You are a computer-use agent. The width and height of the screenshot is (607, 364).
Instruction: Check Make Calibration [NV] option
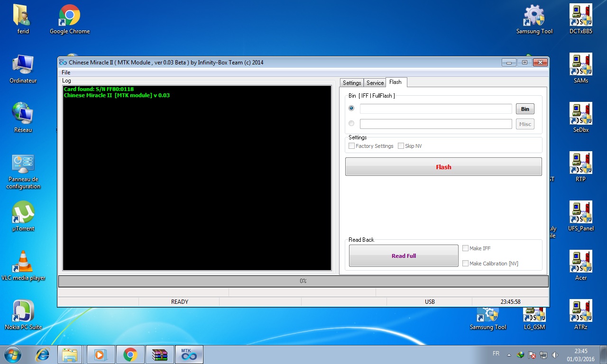coord(465,264)
